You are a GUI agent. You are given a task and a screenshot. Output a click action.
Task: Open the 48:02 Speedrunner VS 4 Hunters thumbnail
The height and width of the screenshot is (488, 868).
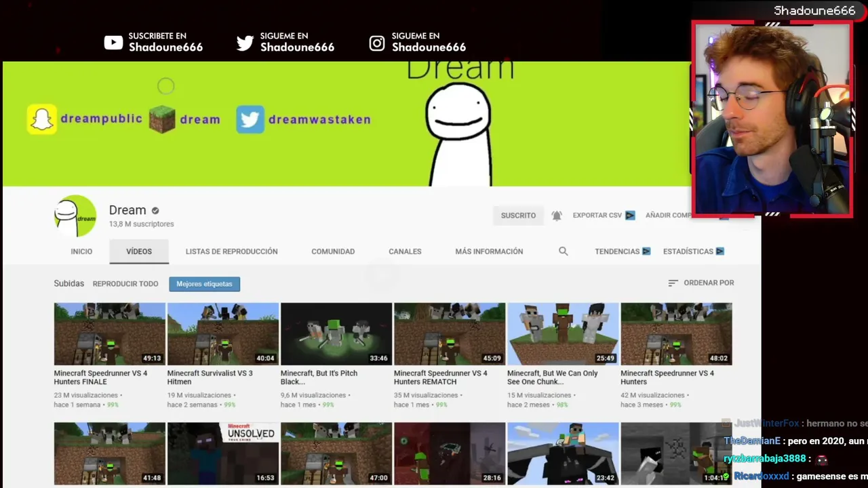click(x=676, y=334)
